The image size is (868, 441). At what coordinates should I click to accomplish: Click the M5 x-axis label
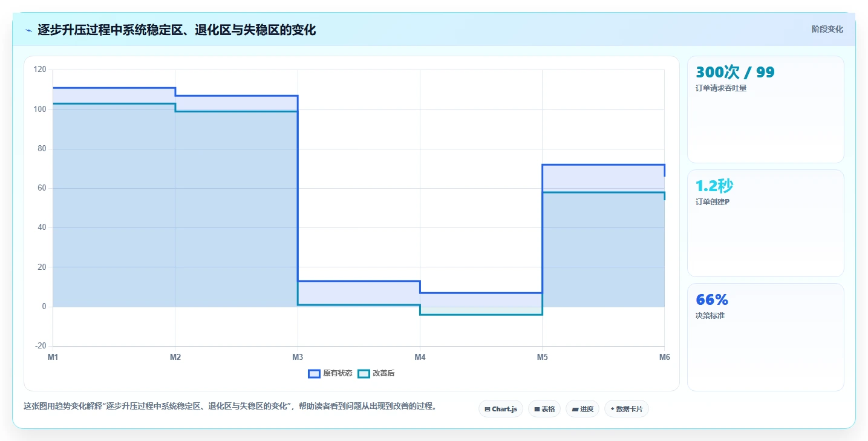(542, 357)
